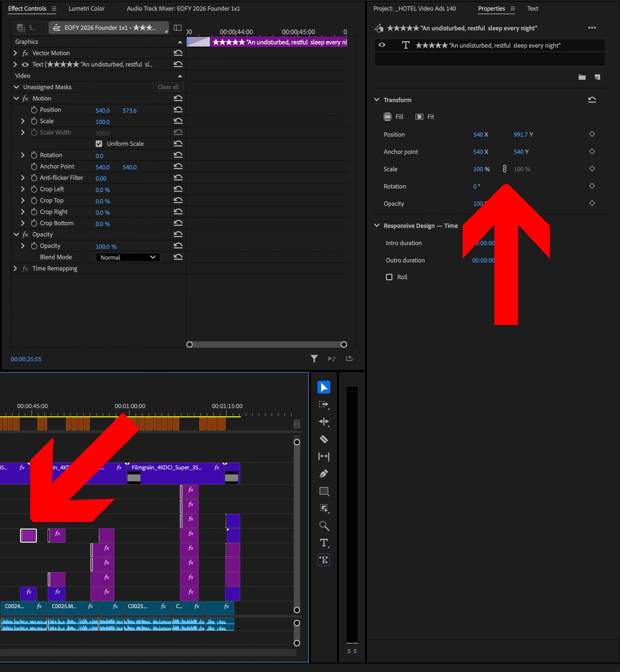Toggle the Uniform Scale checkbox
Viewport: 620px width, 672px height.
pyautogui.click(x=99, y=144)
